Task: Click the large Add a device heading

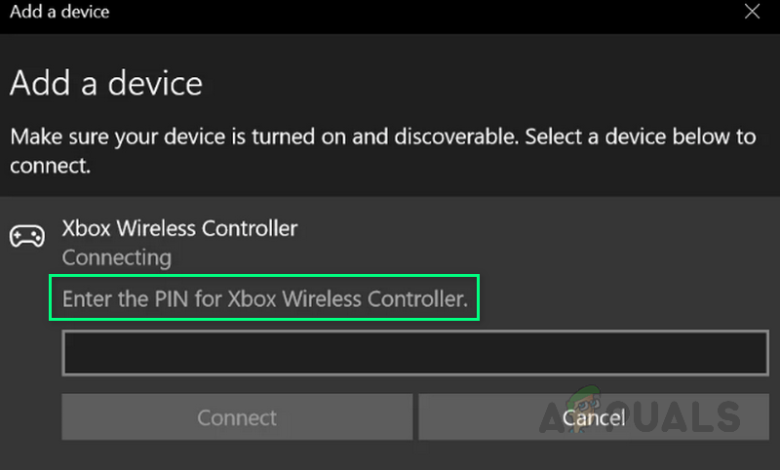Action: point(106,83)
